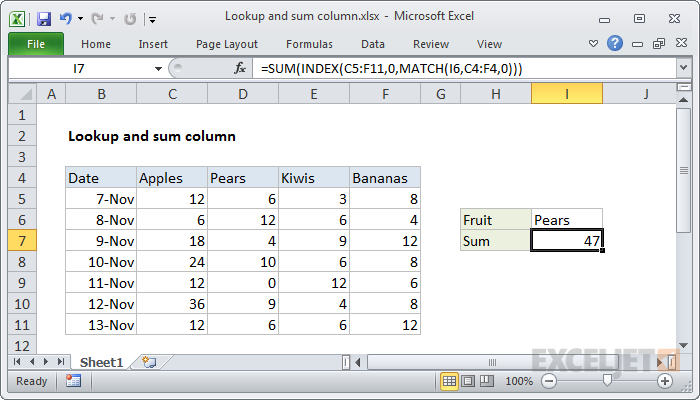Switch to Normal view button
Image resolution: width=700 pixels, height=400 pixels.
(449, 381)
